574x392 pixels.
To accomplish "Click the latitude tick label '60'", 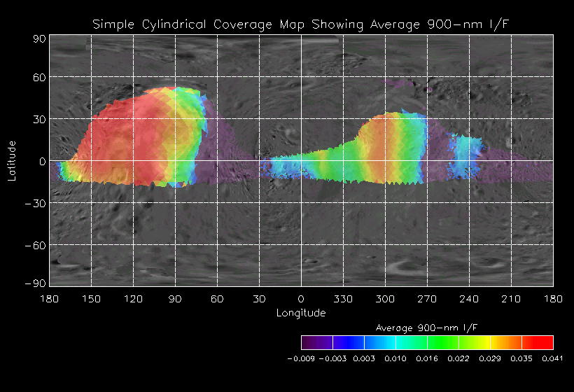I will click(x=39, y=77).
